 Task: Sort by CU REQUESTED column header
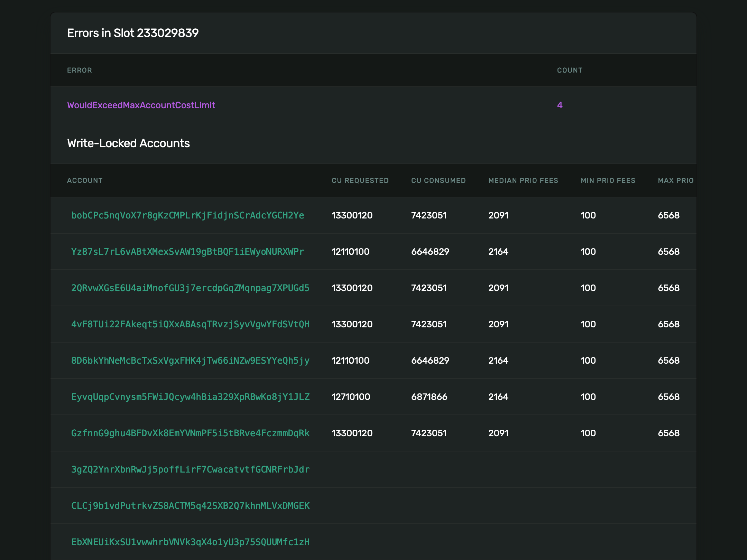[360, 180]
